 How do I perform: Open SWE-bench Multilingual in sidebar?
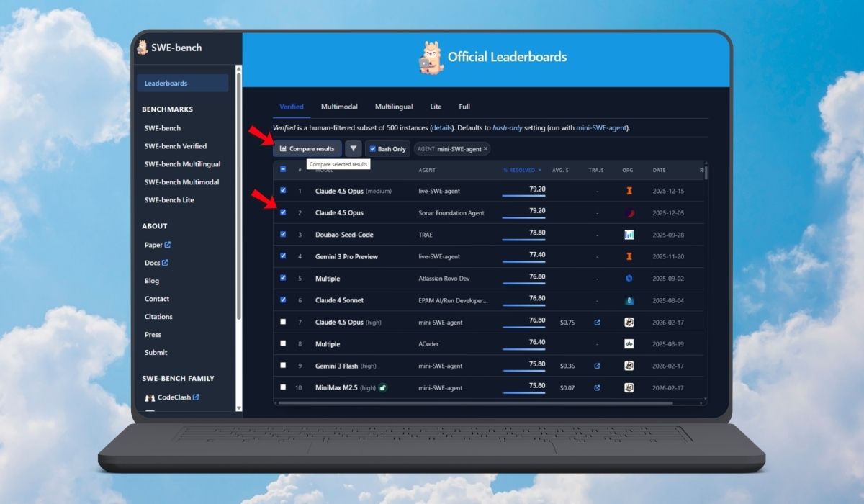[182, 164]
